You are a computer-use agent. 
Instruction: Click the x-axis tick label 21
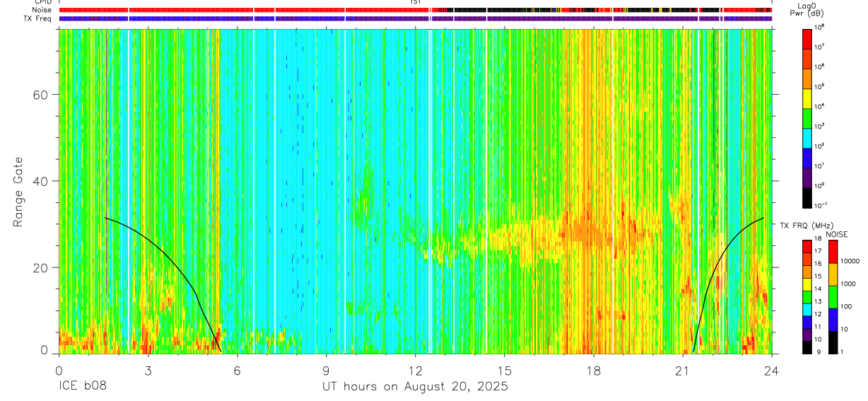click(682, 370)
